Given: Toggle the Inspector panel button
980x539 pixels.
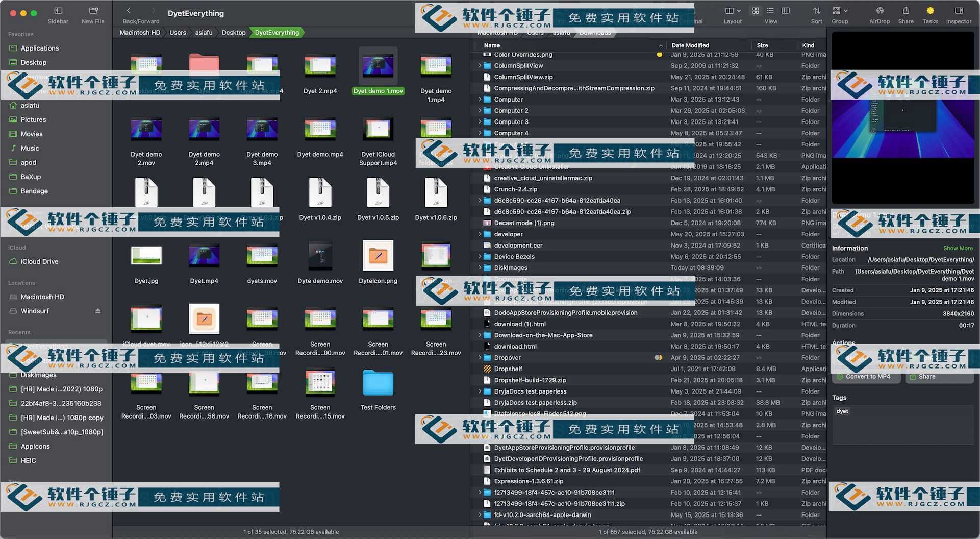Looking at the screenshot, I should pos(959,11).
